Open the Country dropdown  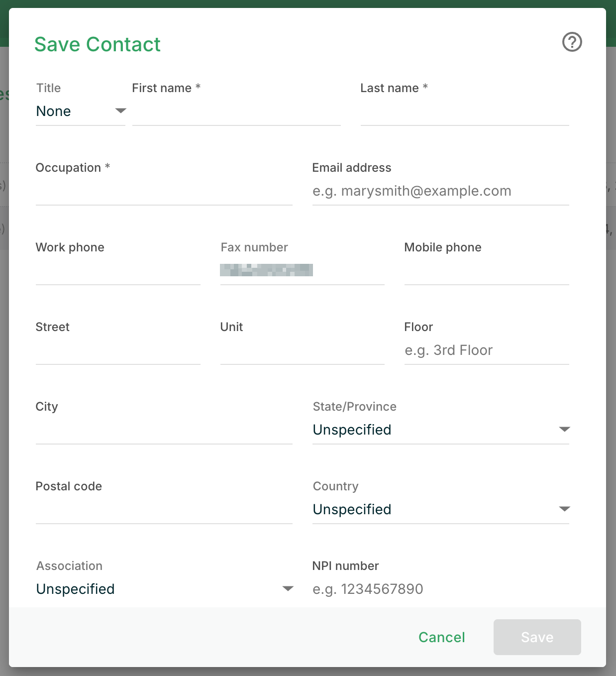click(440, 509)
